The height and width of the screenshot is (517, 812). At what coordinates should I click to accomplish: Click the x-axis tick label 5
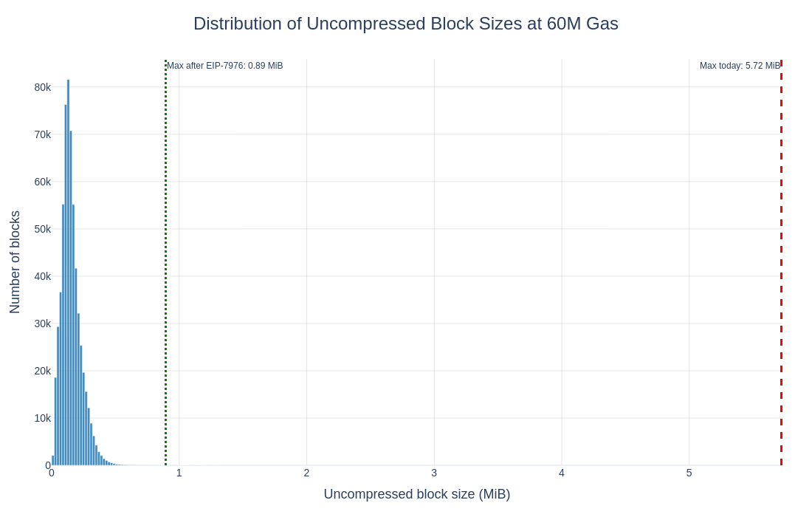tap(689, 473)
